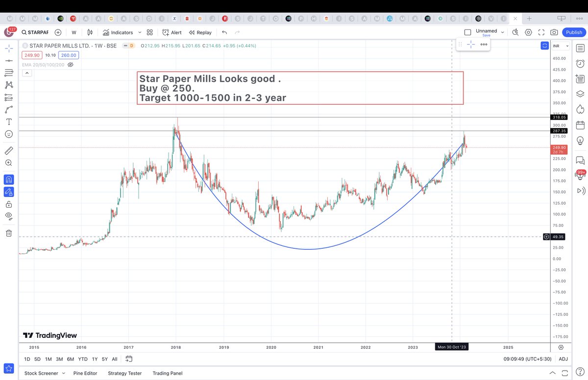Screen dimensions: 588x380
Task: Open chart settings hexagon icon
Action: click(x=528, y=32)
